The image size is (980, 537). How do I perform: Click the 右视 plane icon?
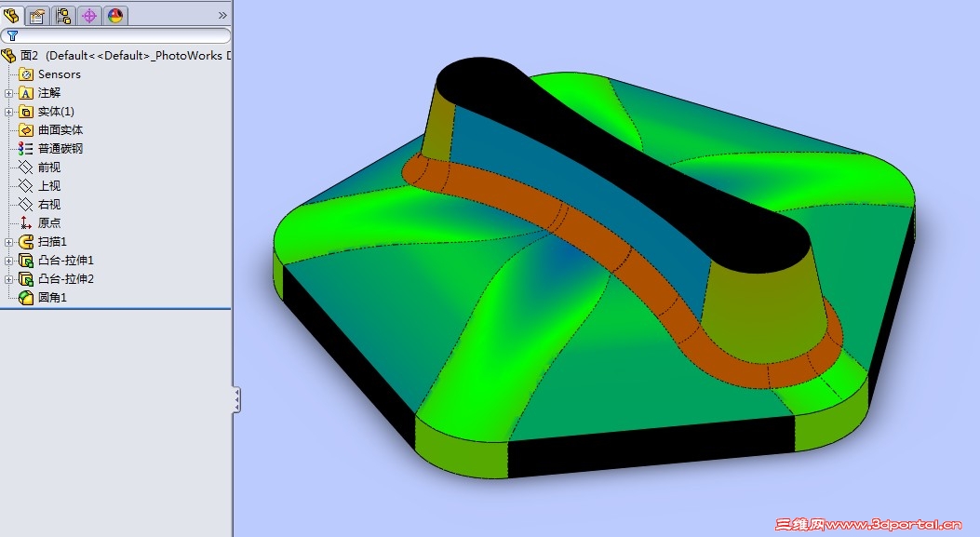click(26, 205)
